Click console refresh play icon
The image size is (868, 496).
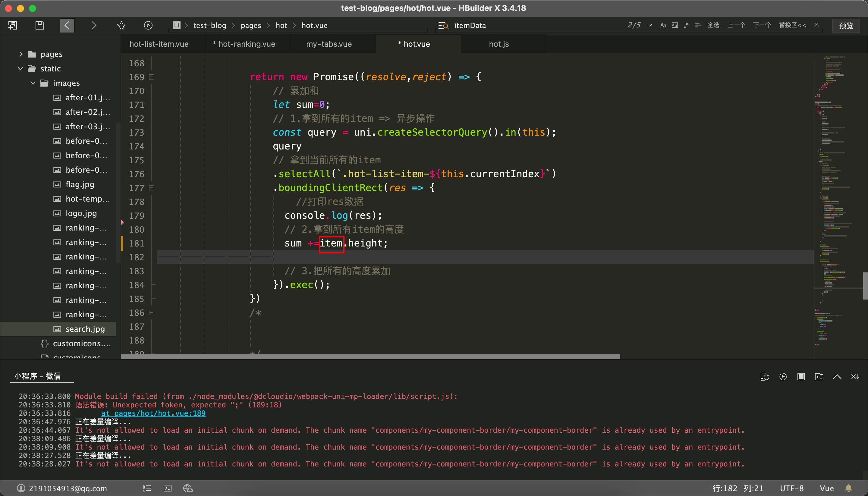coord(783,376)
